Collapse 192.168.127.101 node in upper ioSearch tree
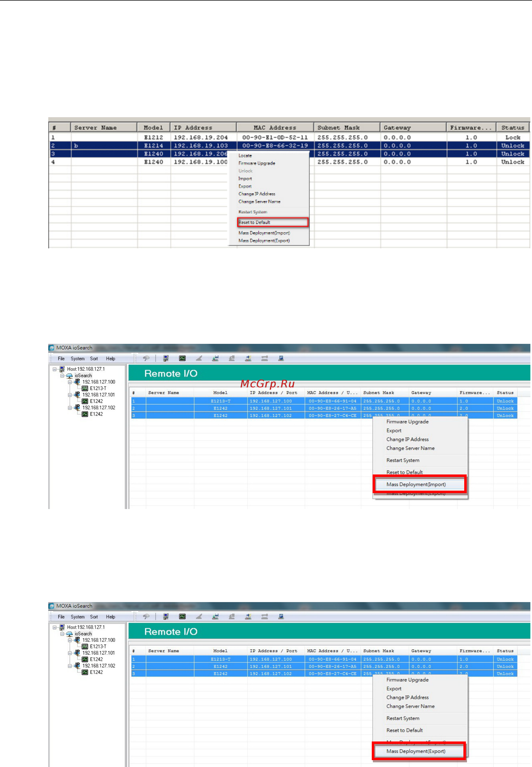The width and height of the screenshot is (532, 767). [x=70, y=395]
